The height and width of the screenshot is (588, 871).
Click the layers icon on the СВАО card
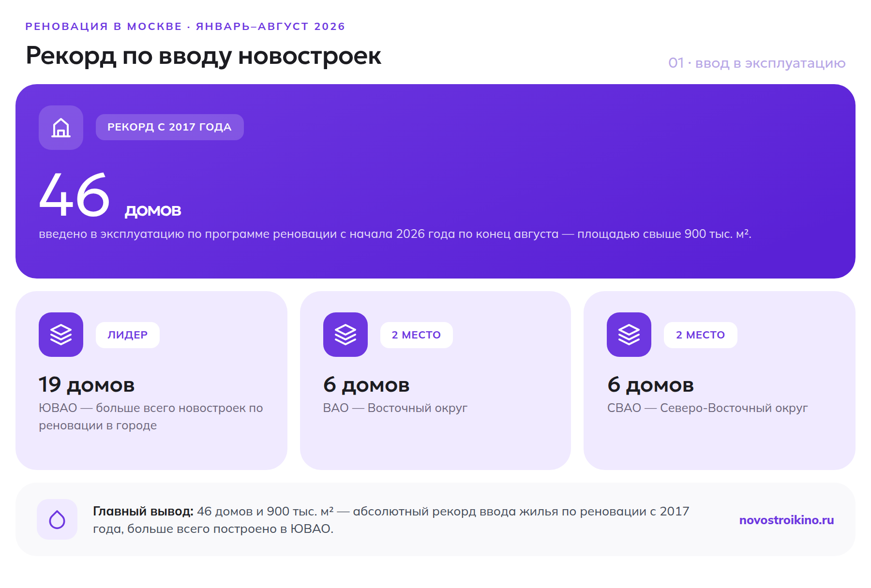[x=629, y=335]
